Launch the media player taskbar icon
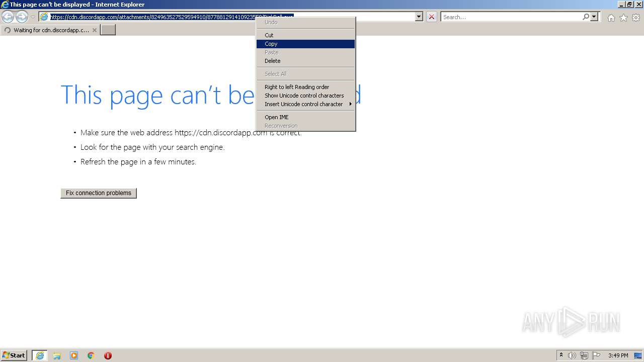Image resolution: width=644 pixels, height=362 pixels. (74, 355)
